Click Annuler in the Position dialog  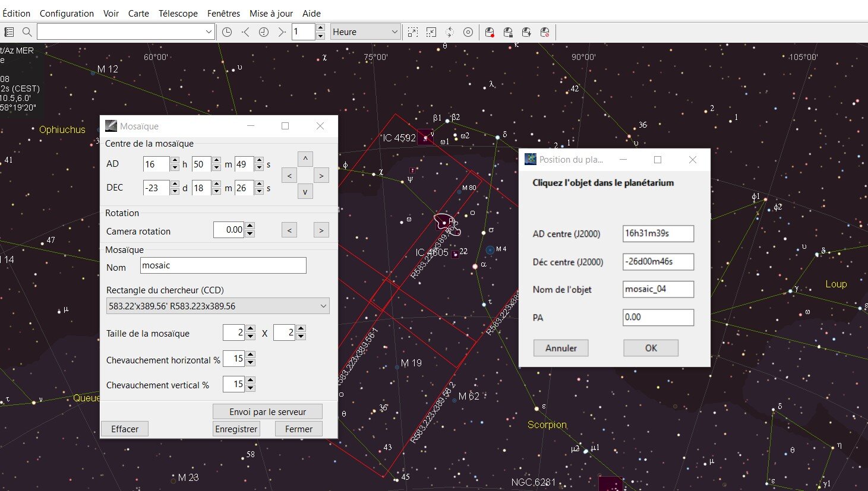[x=561, y=348]
